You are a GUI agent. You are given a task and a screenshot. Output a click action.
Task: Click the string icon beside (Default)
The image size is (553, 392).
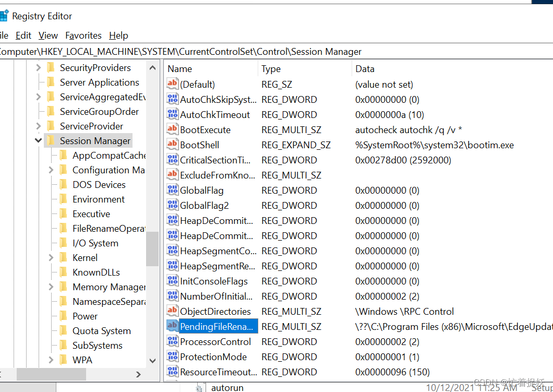[172, 84]
